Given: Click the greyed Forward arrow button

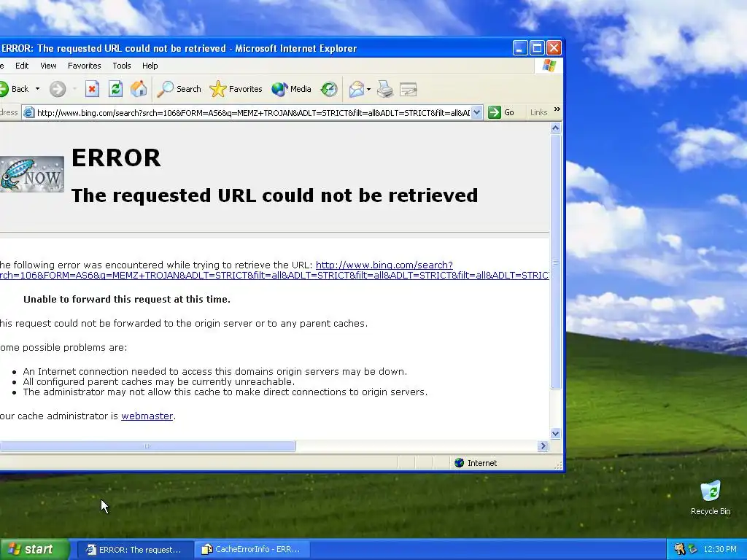Looking at the screenshot, I should pyautogui.click(x=58, y=89).
